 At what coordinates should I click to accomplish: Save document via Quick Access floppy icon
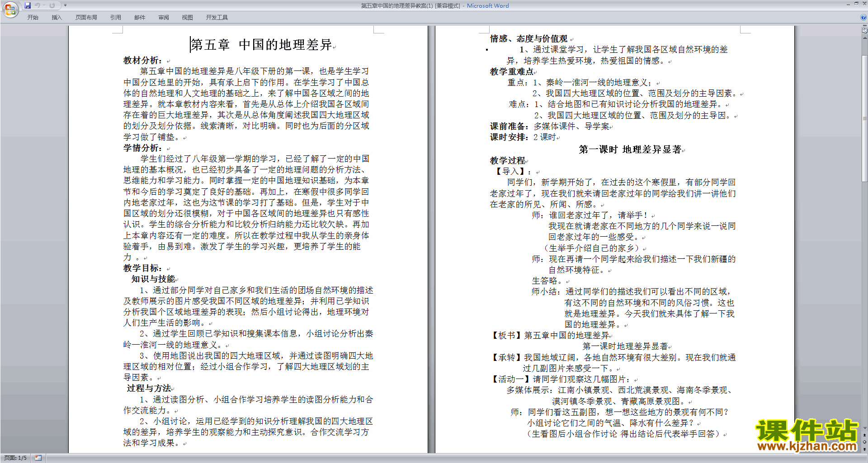pos(28,5)
